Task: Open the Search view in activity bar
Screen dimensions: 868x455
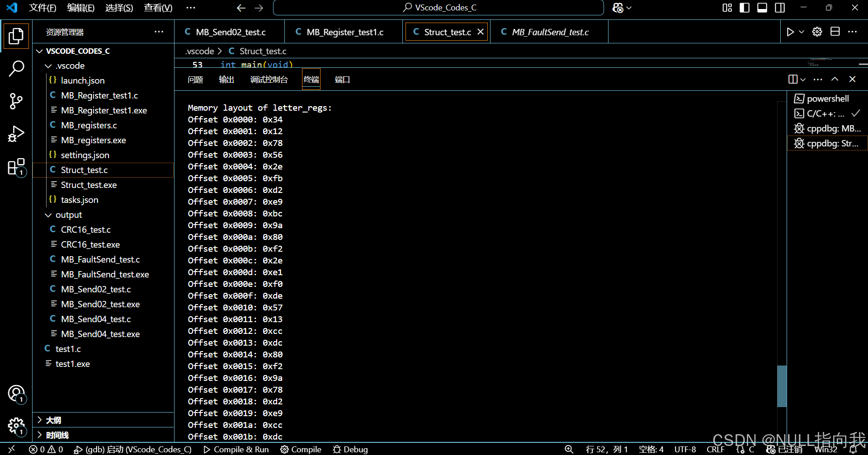Action: (16, 69)
